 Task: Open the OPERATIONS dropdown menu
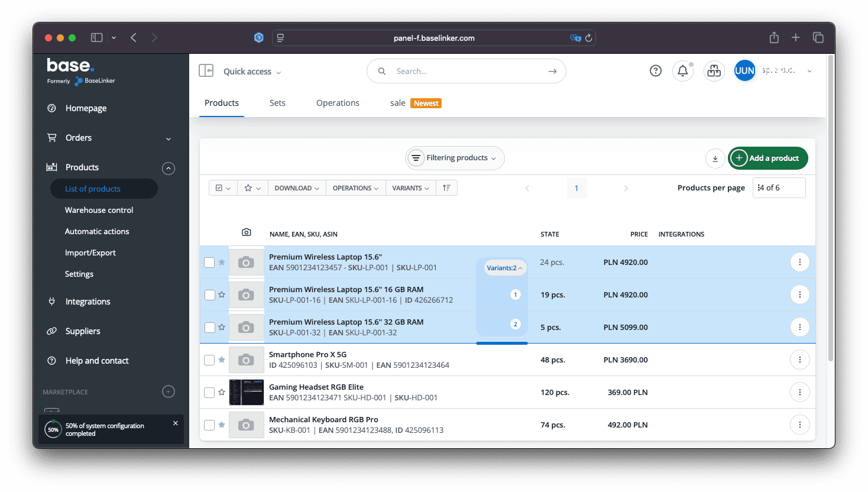tap(355, 188)
